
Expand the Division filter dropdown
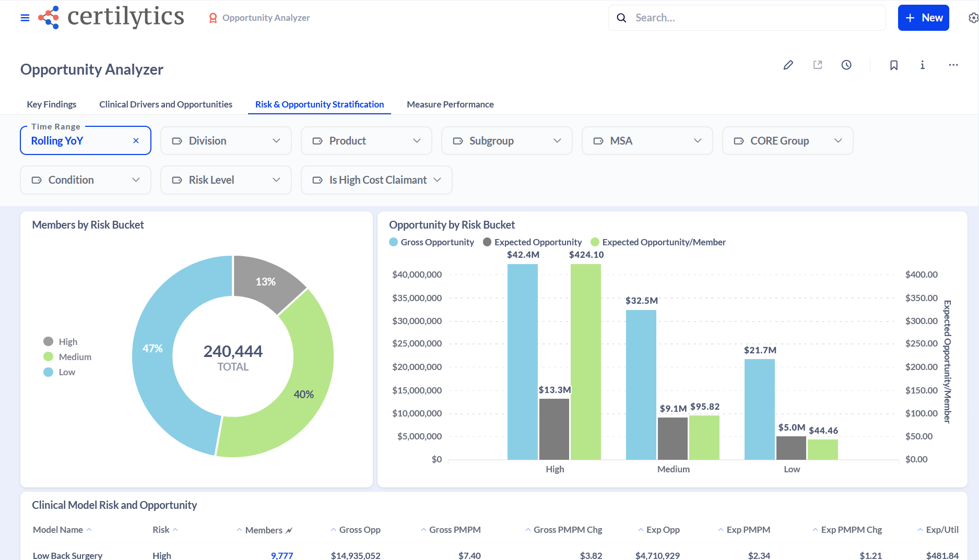pos(226,141)
